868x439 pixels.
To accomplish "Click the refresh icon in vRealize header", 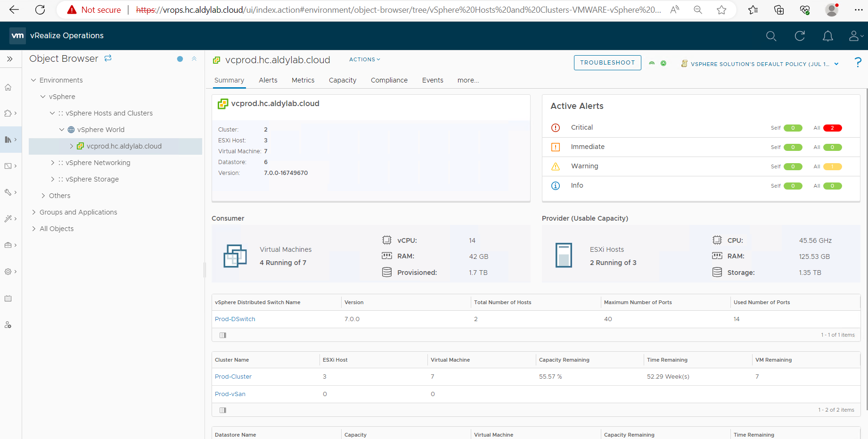I will coord(799,36).
